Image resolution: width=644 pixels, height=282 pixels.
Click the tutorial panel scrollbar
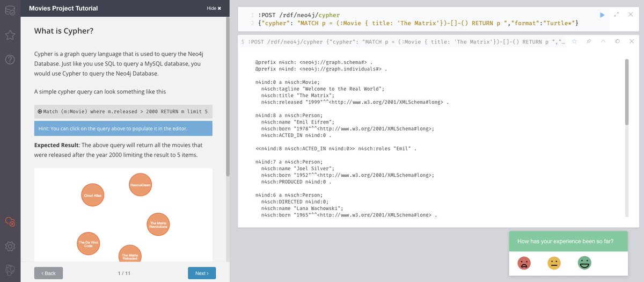[x=228, y=97]
